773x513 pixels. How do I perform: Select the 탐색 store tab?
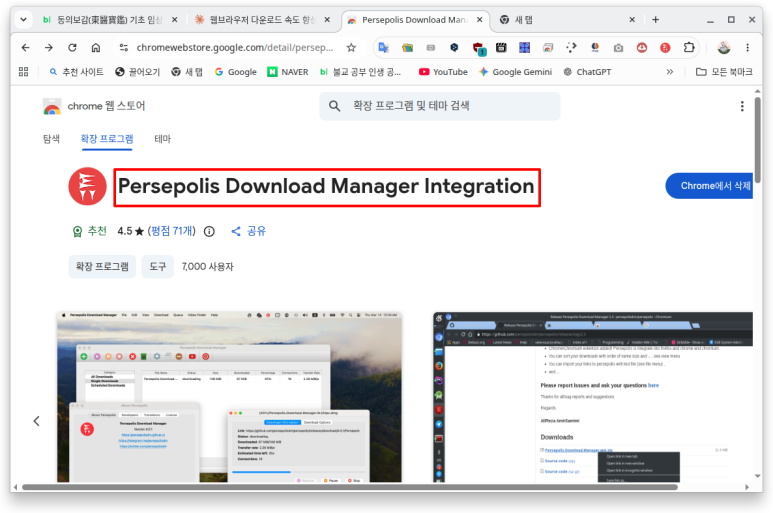click(x=51, y=139)
